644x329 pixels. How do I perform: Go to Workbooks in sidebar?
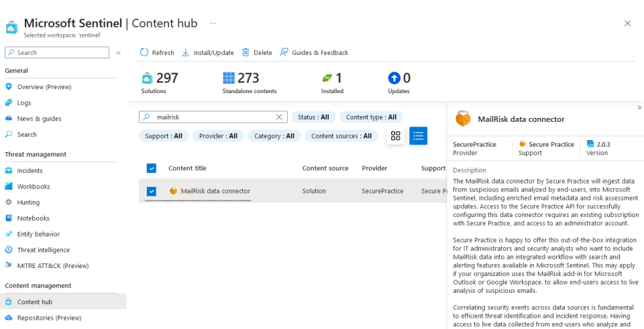[34, 186]
